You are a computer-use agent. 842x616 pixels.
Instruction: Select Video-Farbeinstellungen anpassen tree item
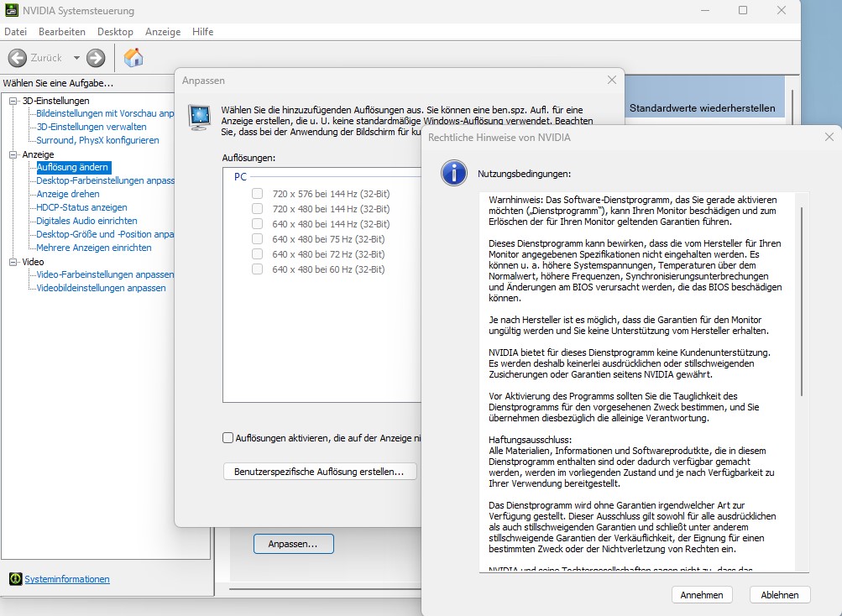coord(105,274)
